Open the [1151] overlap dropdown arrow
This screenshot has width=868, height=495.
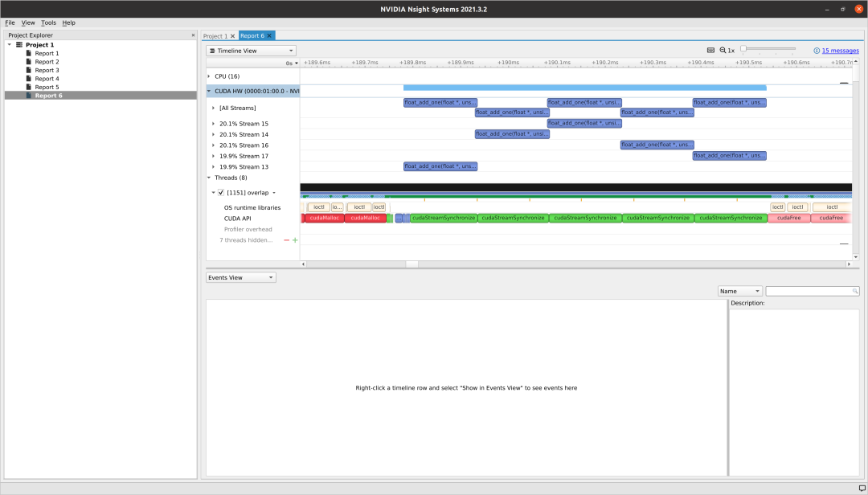274,193
